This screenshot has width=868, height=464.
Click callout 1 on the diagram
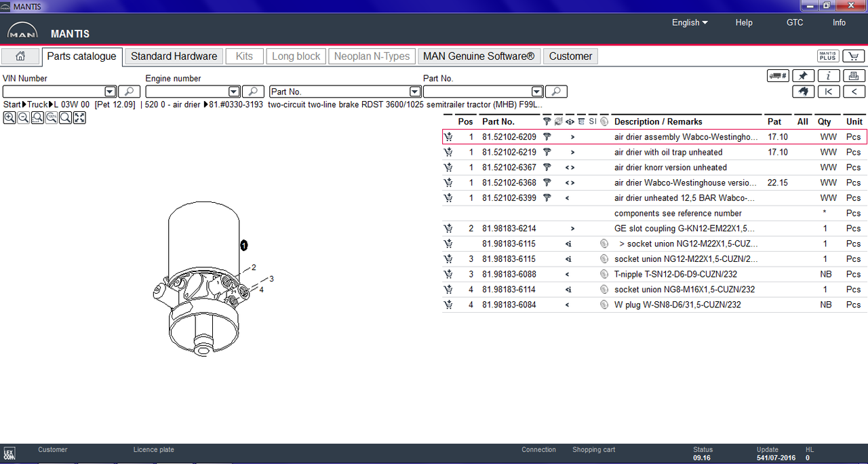tap(244, 246)
